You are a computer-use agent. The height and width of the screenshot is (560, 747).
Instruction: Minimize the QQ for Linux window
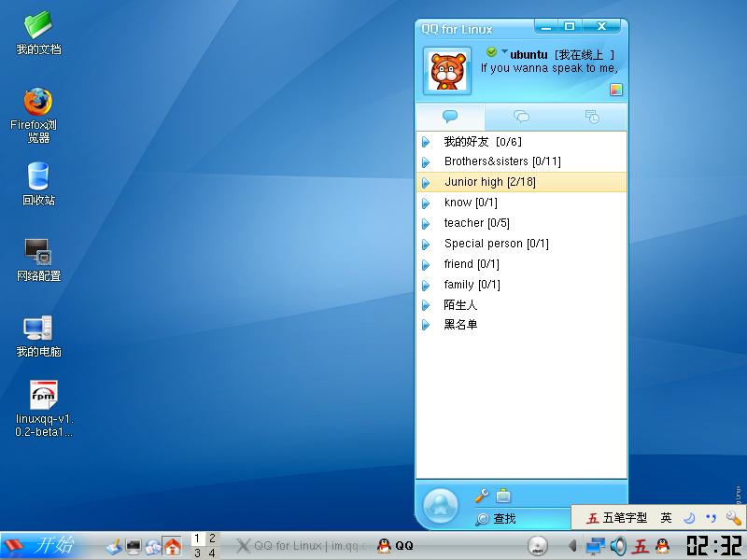point(546,27)
